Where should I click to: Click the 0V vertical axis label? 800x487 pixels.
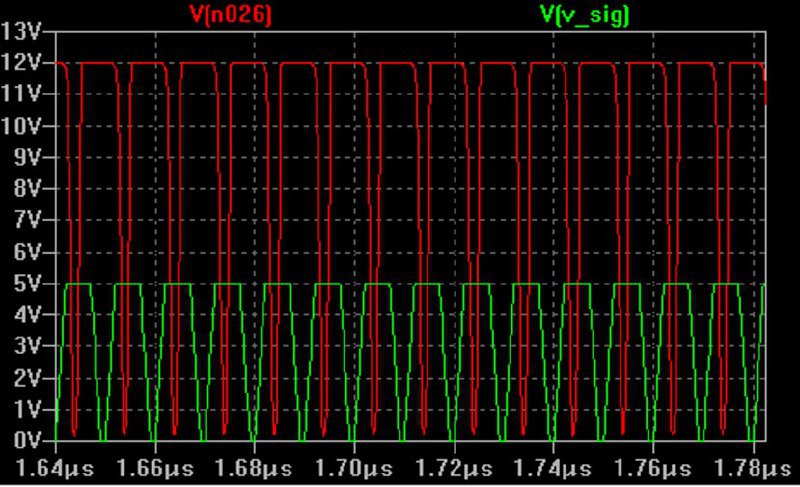pos(27,441)
